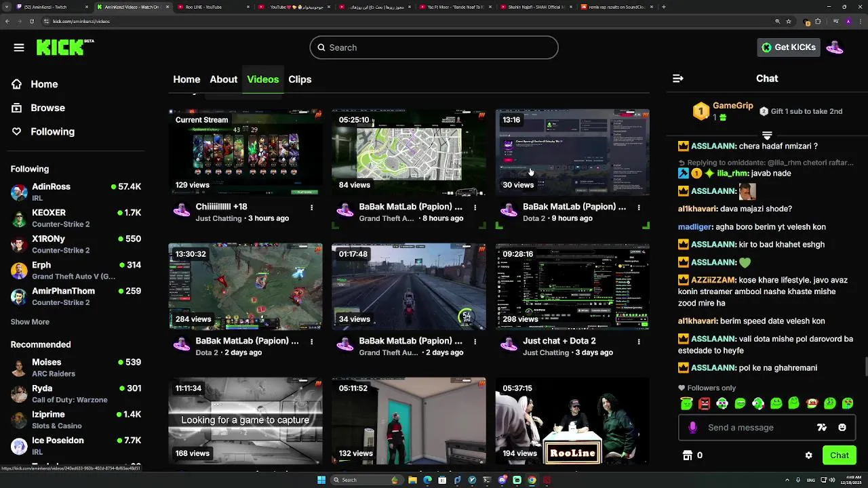Open KEOXER channel in Following list
This screenshot has width=868, height=488.
tap(76, 218)
